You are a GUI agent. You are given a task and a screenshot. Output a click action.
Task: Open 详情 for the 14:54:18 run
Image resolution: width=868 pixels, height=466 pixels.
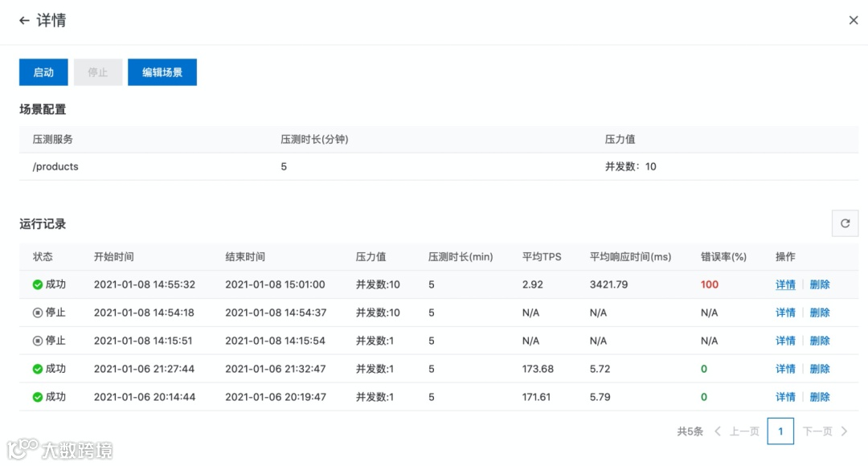pyautogui.click(x=785, y=313)
